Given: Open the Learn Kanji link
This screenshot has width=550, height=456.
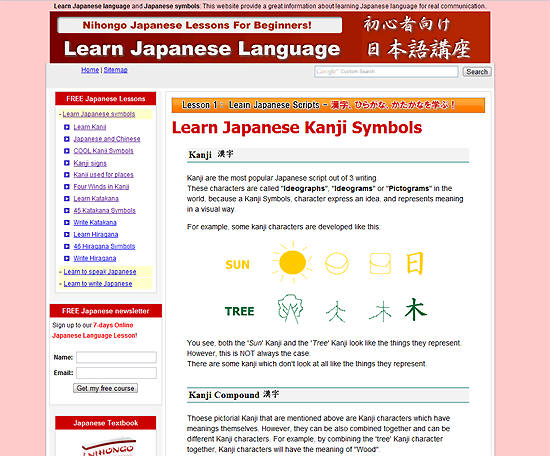Looking at the screenshot, I should click(90, 127).
